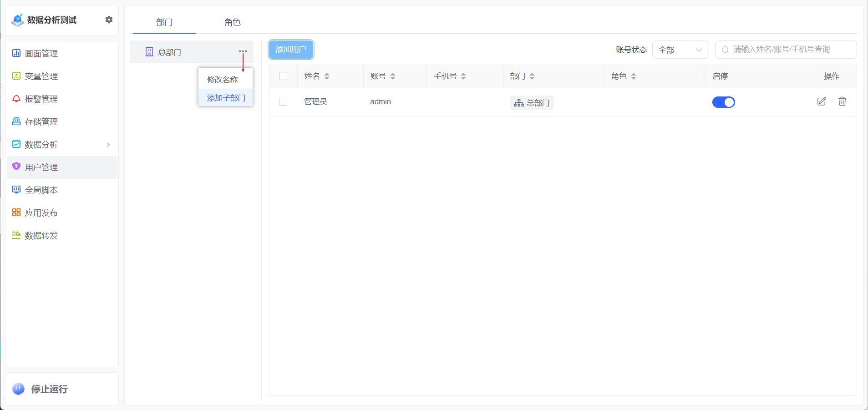Open the 总部门 more options menu
868x410 pixels.
[243, 52]
